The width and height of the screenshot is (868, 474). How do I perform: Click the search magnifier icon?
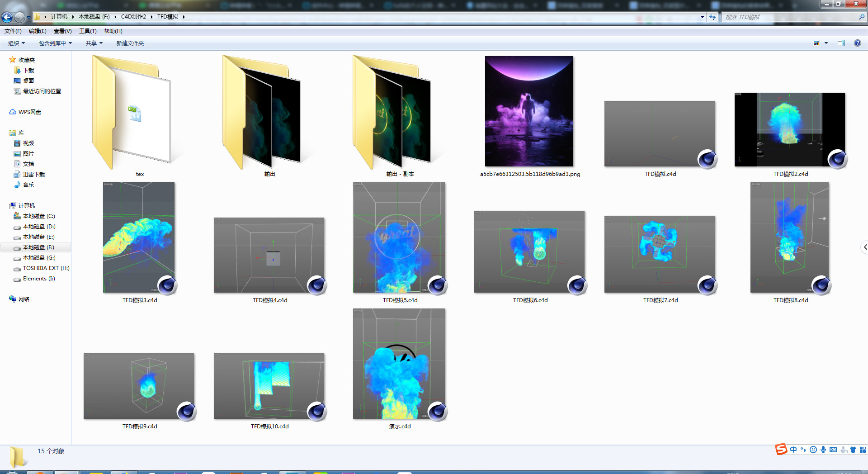coord(862,17)
